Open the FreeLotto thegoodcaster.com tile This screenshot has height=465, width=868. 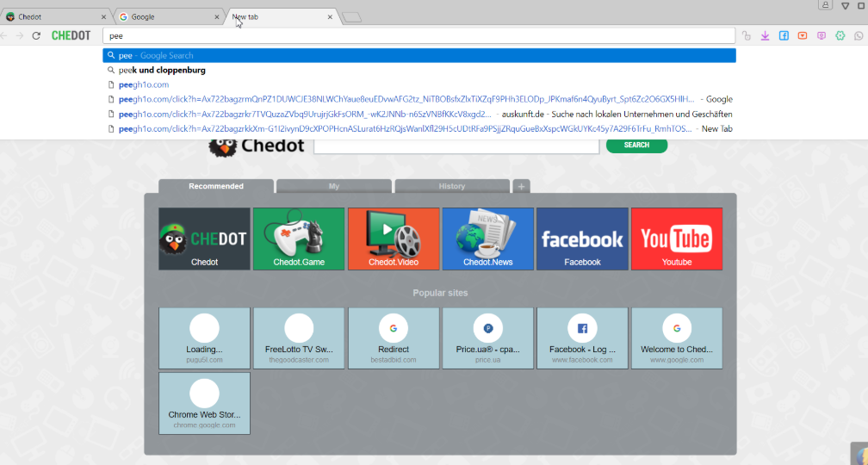299,338
